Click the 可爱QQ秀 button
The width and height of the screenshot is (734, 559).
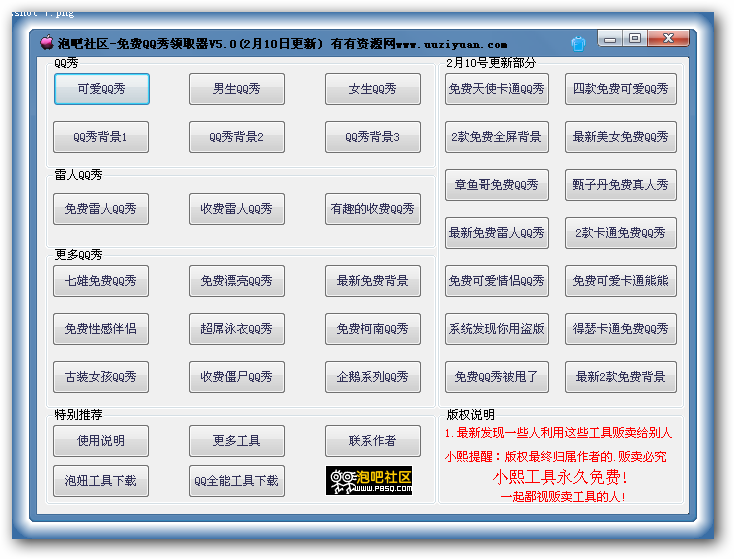(x=102, y=89)
